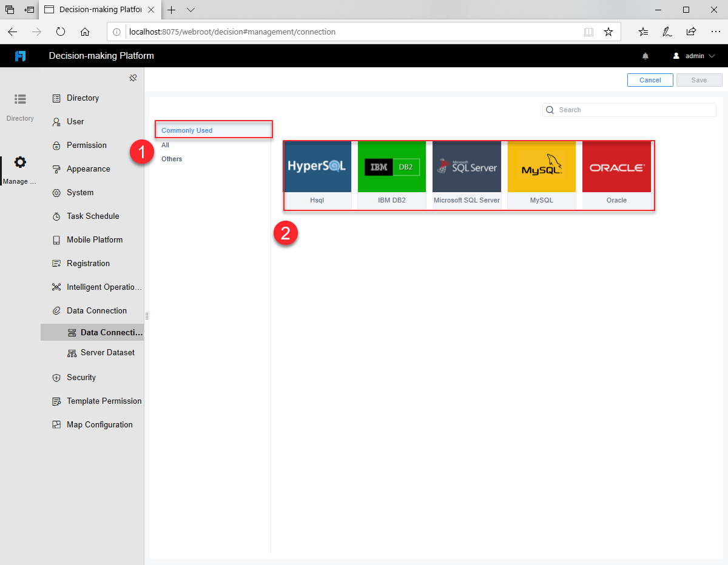Open browser Settings and more menu

[715, 32]
